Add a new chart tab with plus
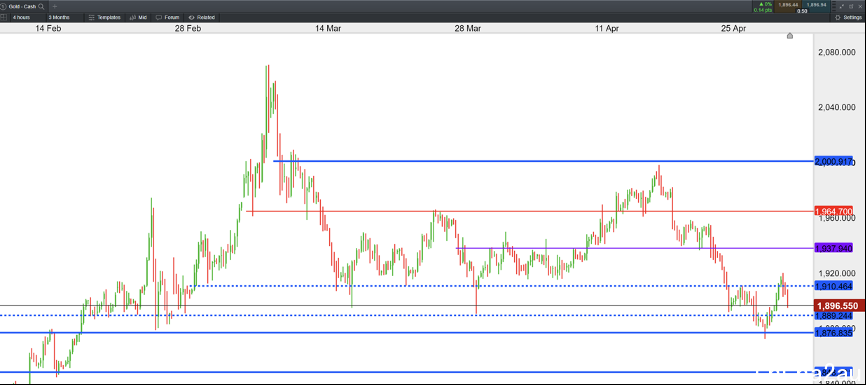The height and width of the screenshot is (385, 866). [54, 7]
